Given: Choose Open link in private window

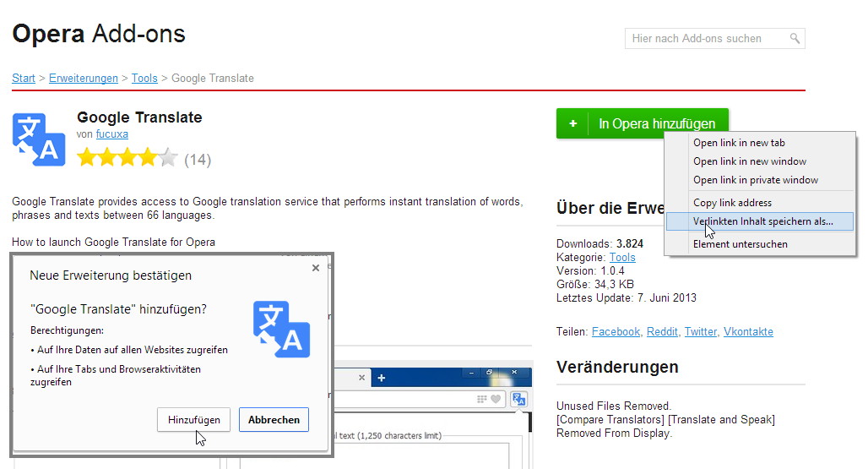Looking at the screenshot, I should 760,180.
